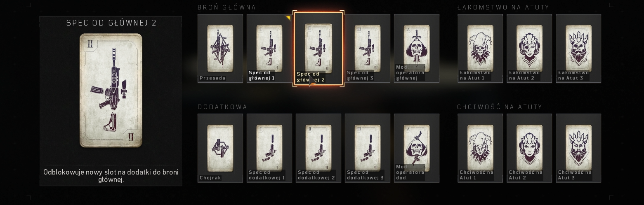Select the Spec od głównej 3 card

(368, 49)
